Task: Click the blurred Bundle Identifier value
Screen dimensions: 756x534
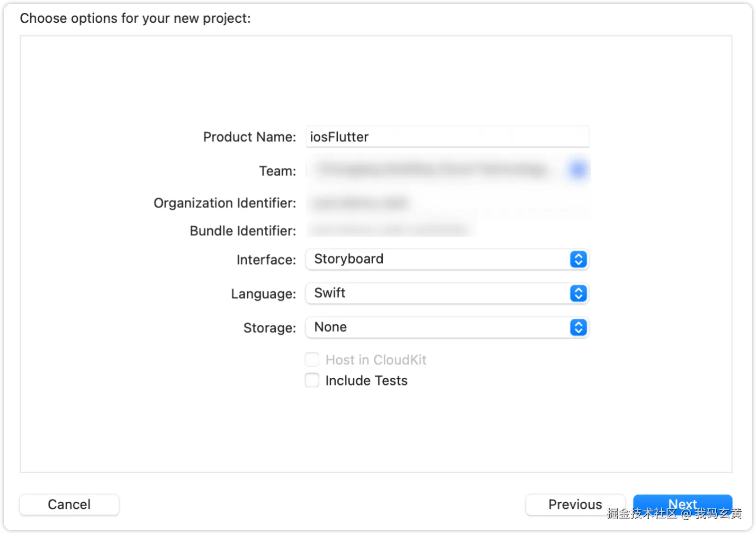Action: click(388, 231)
